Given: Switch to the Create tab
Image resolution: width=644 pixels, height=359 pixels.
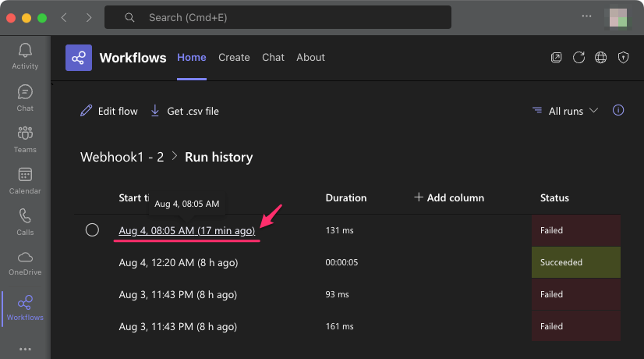Looking at the screenshot, I should (234, 58).
